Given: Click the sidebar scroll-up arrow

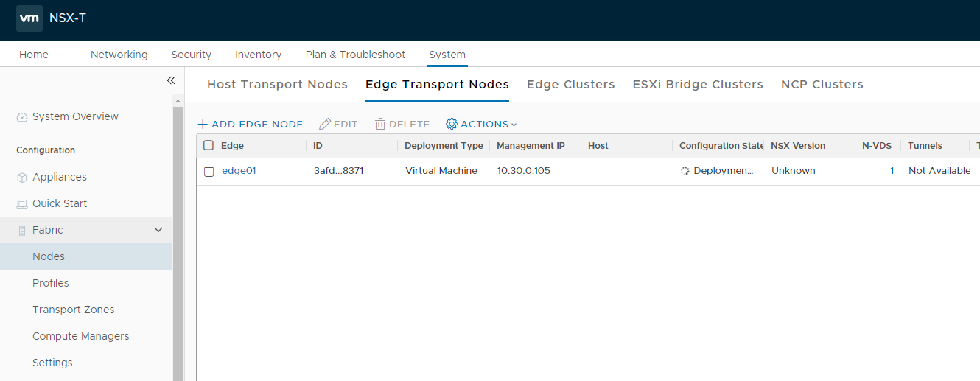Looking at the screenshot, I should (x=178, y=100).
